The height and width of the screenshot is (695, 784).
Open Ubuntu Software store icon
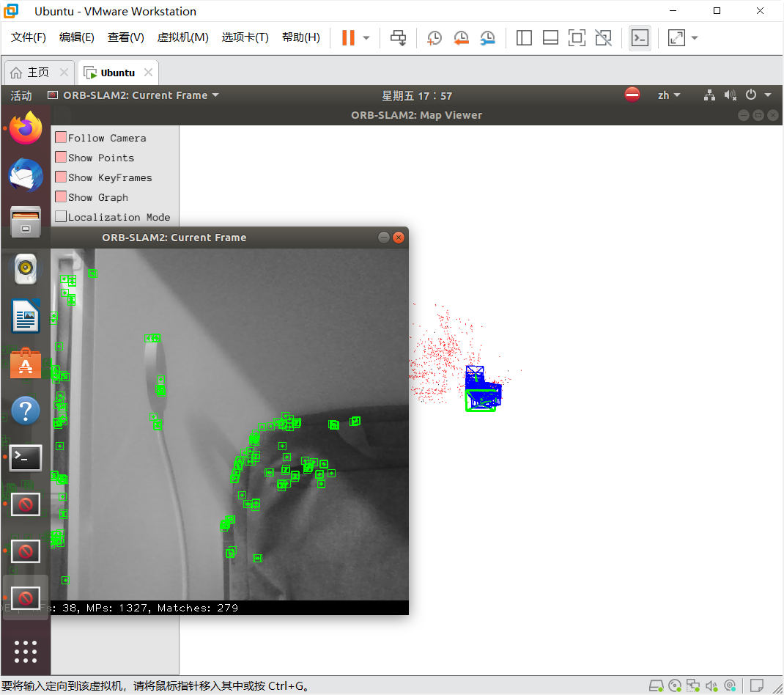click(26, 363)
